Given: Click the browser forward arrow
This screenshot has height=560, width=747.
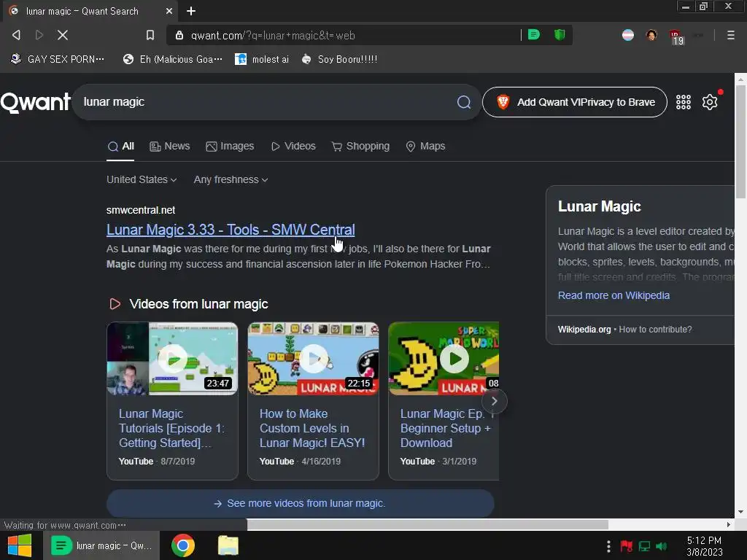Looking at the screenshot, I should [39, 35].
